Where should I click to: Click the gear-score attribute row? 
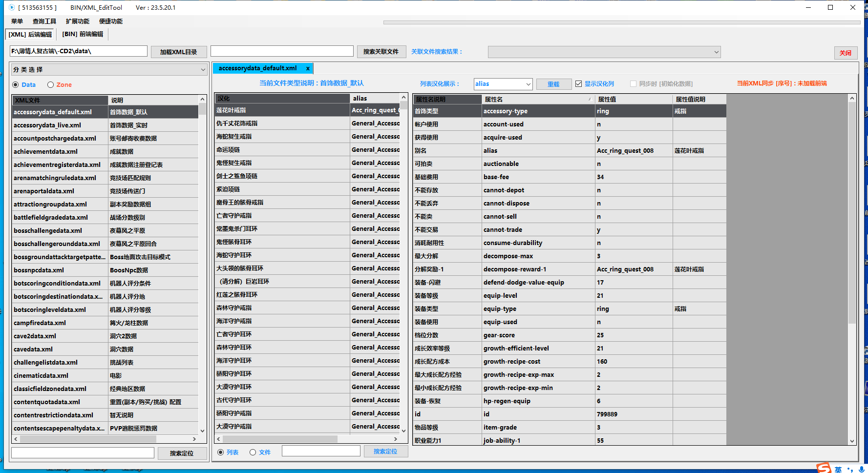(570, 335)
